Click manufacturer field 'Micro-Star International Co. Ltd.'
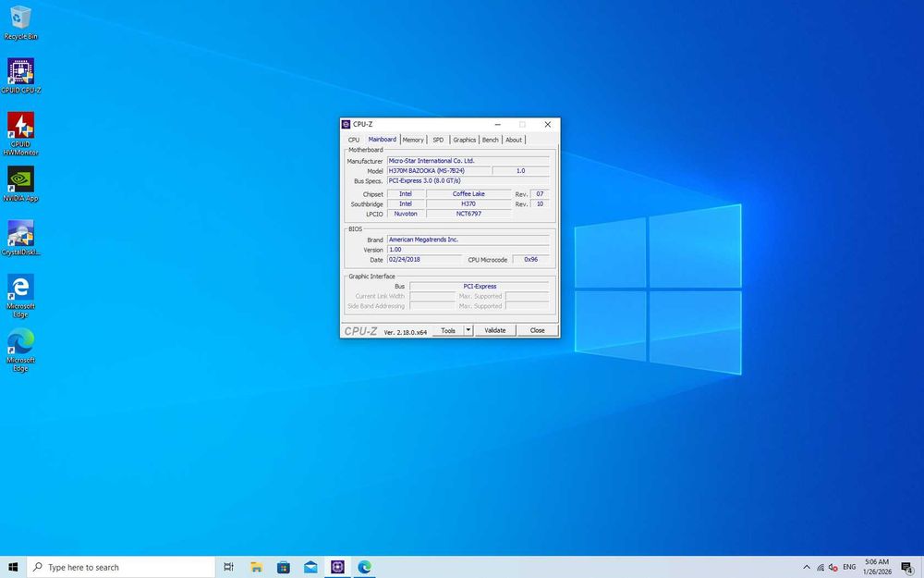The width and height of the screenshot is (924, 578). coord(468,160)
